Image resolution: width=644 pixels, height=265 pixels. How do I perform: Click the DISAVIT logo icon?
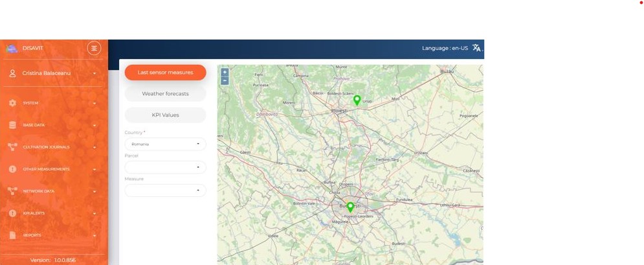(12, 49)
